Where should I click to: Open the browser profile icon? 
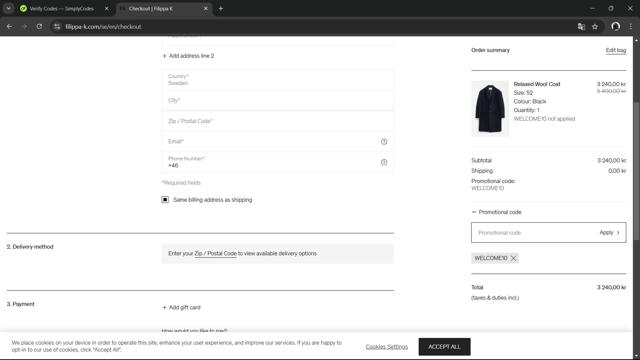(x=616, y=27)
